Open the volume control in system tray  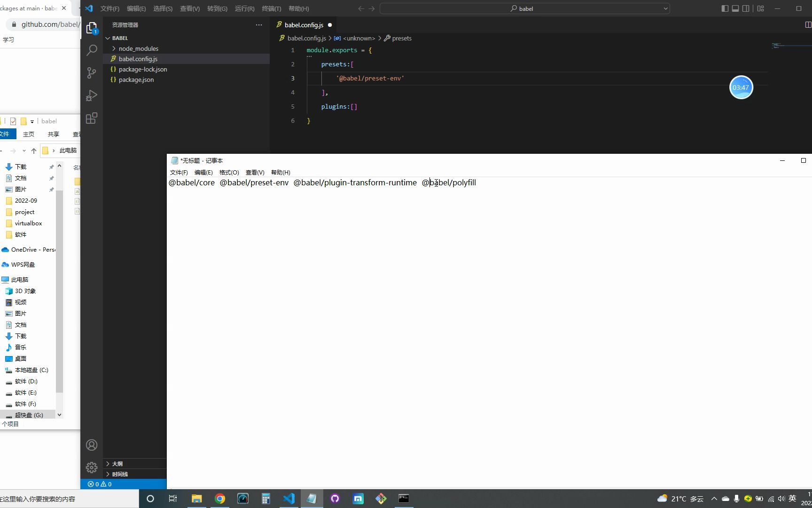click(x=781, y=499)
